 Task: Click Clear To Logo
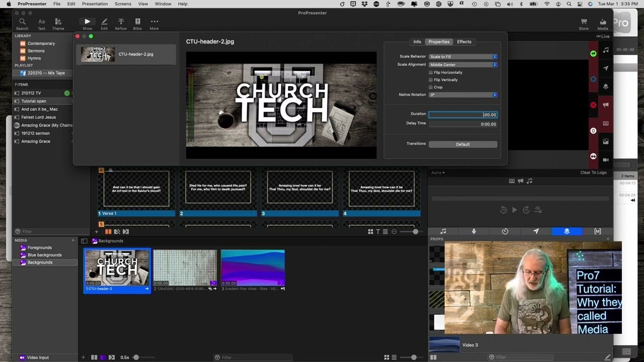click(x=593, y=172)
